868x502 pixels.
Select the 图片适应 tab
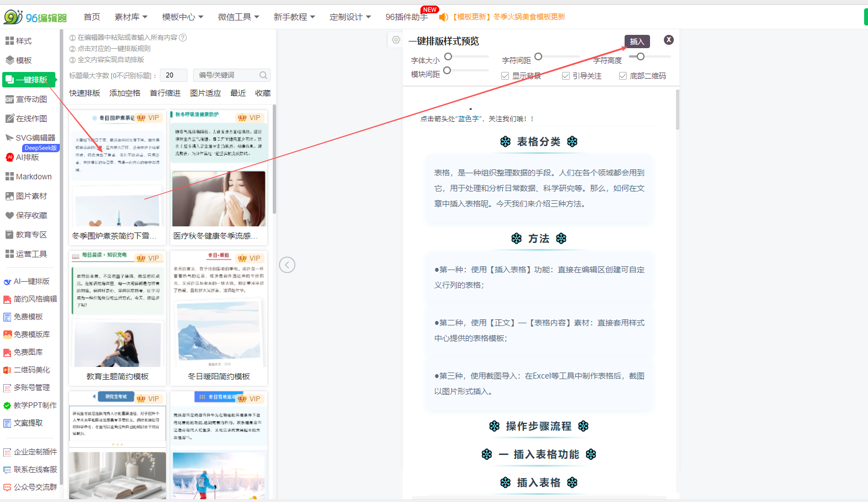205,93
